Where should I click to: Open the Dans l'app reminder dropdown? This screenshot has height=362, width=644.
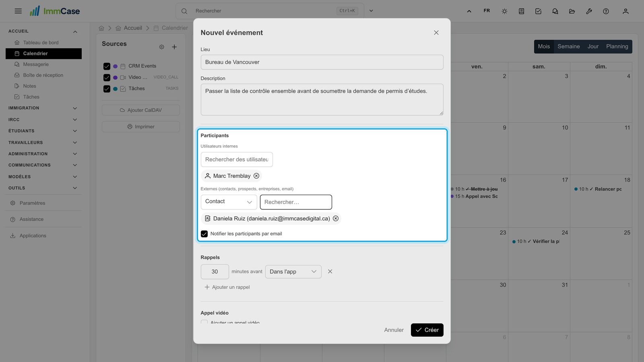(293, 271)
